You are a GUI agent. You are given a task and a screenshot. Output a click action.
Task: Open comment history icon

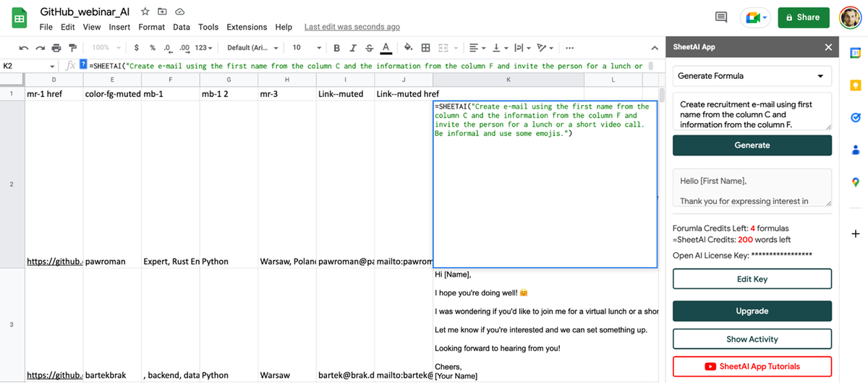[x=720, y=17]
